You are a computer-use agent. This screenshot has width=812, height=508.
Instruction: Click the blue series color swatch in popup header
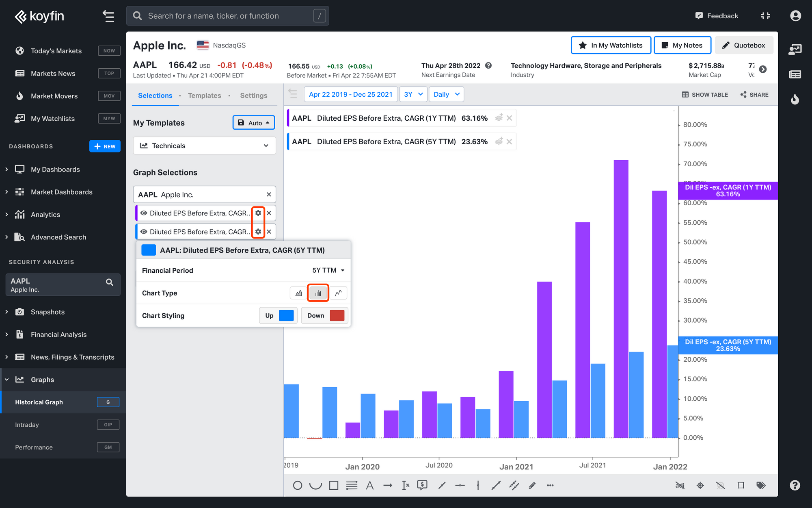pos(149,250)
